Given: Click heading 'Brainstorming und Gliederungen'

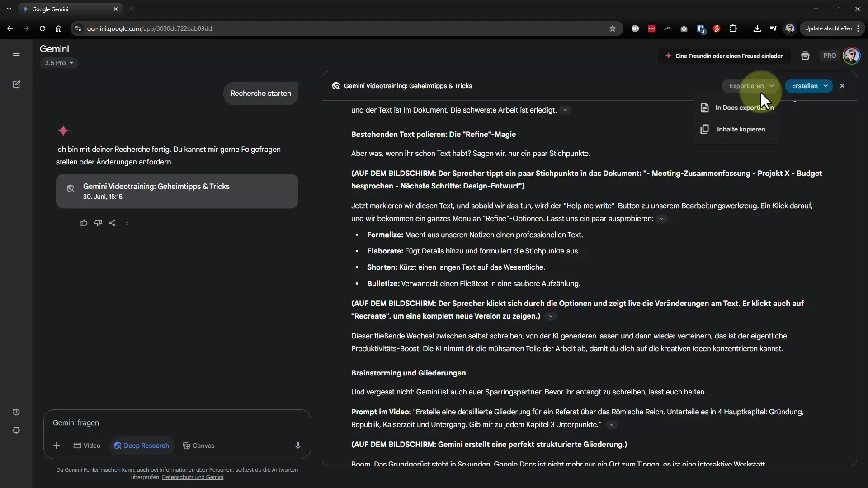Looking at the screenshot, I should click(408, 373).
